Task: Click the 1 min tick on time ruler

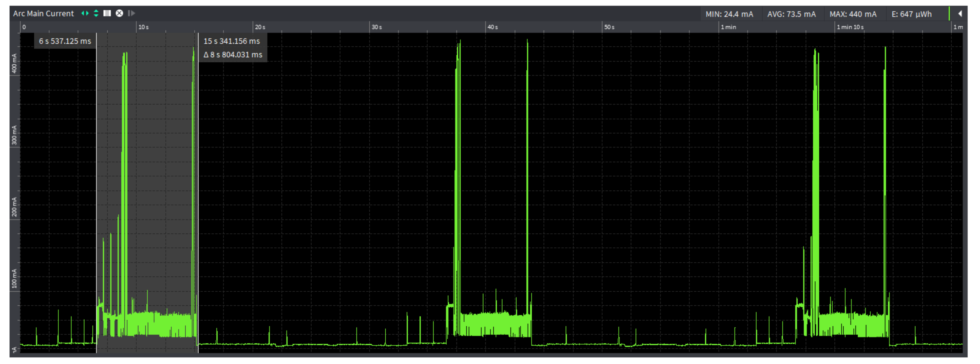Action: [728, 27]
